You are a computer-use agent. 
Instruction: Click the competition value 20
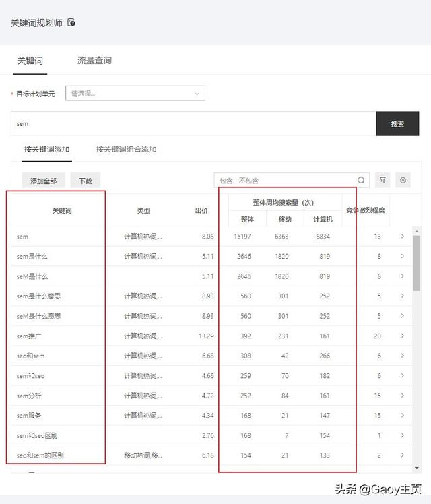coord(377,336)
